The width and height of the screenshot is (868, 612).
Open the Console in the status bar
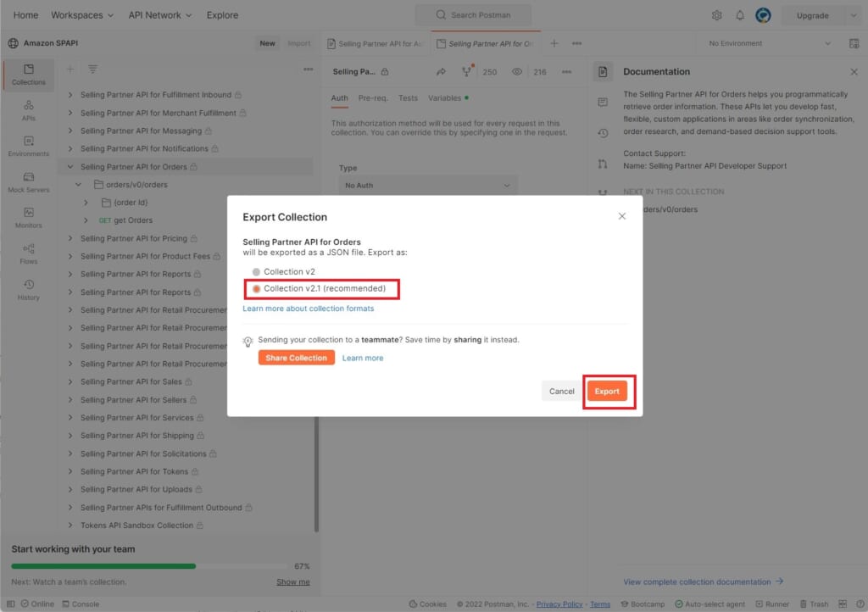pyautogui.click(x=81, y=604)
